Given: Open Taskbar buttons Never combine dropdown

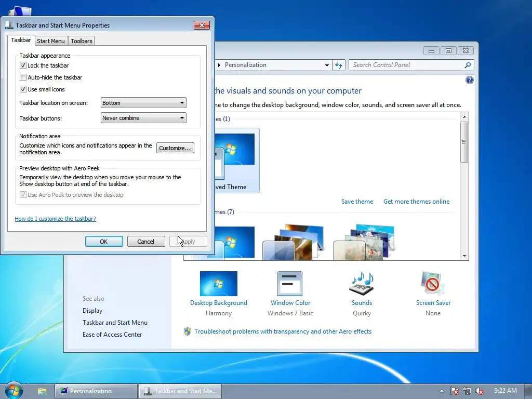Looking at the screenshot, I should coord(143,118).
